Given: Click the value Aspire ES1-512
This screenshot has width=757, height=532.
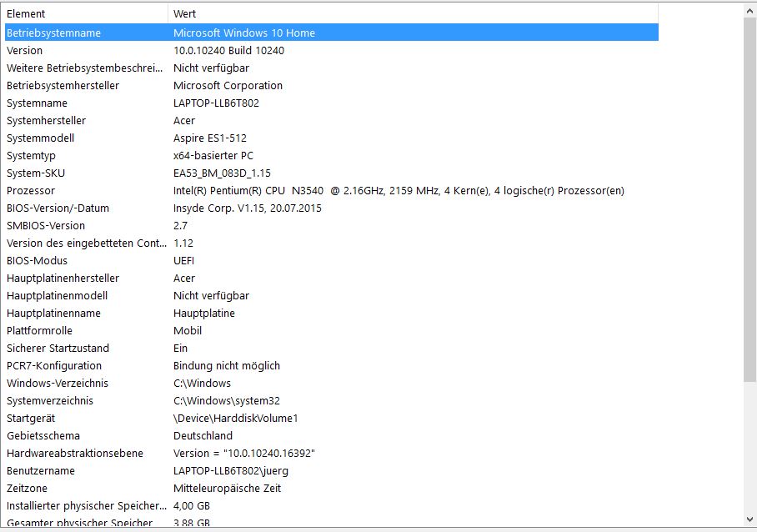Looking at the screenshot, I should 210,138.
